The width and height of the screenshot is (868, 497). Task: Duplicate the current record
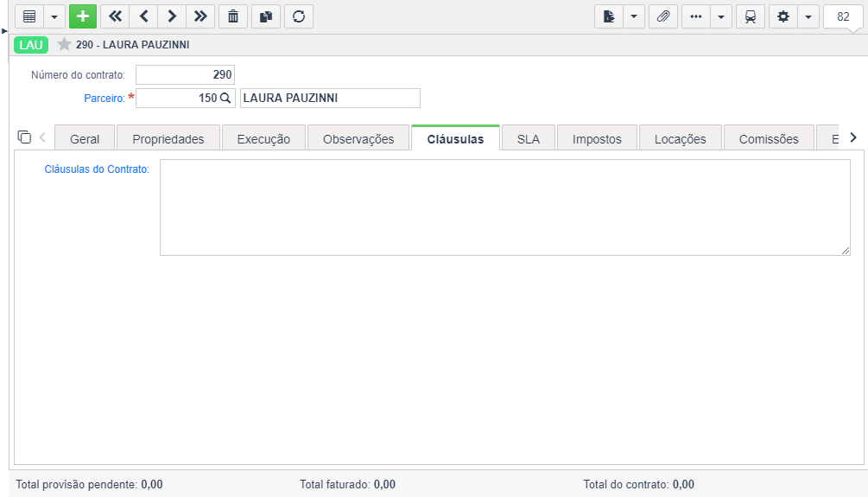click(266, 16)
